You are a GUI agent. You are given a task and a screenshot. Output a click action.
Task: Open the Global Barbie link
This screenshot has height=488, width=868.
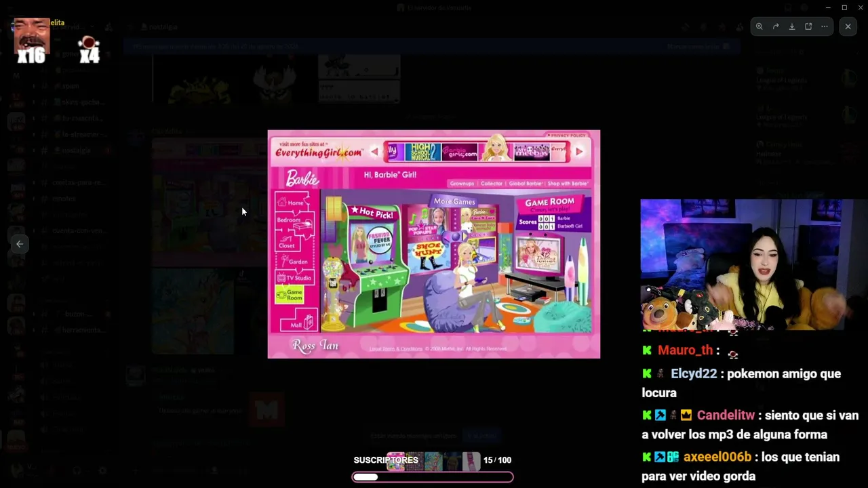click(526, 184)
